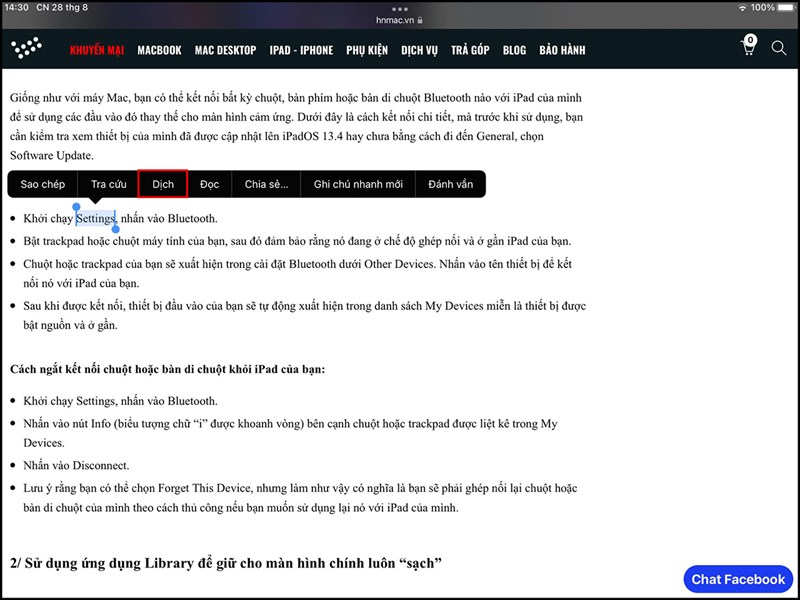Tap the bullet starting "Lưu ý rằng bạn"
This screenshot has height=600, width=800.
(x=300, y=498)
